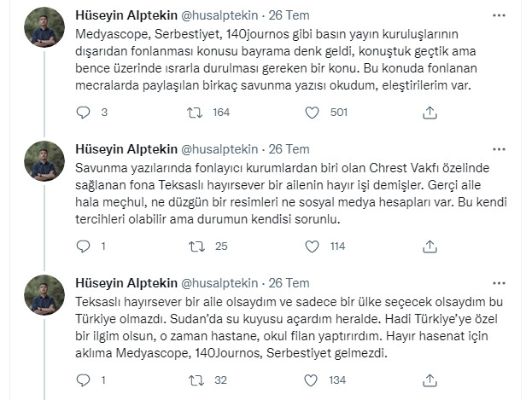This screenshot has width=532, height=400.
Task: Like the tweet with 114 likes
Action: pos(312,246)
